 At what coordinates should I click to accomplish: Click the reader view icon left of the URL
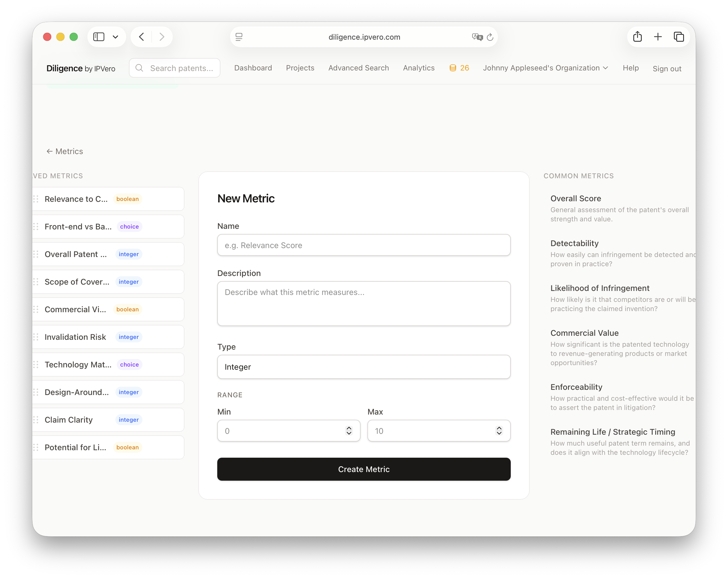[x=239, y=37]
